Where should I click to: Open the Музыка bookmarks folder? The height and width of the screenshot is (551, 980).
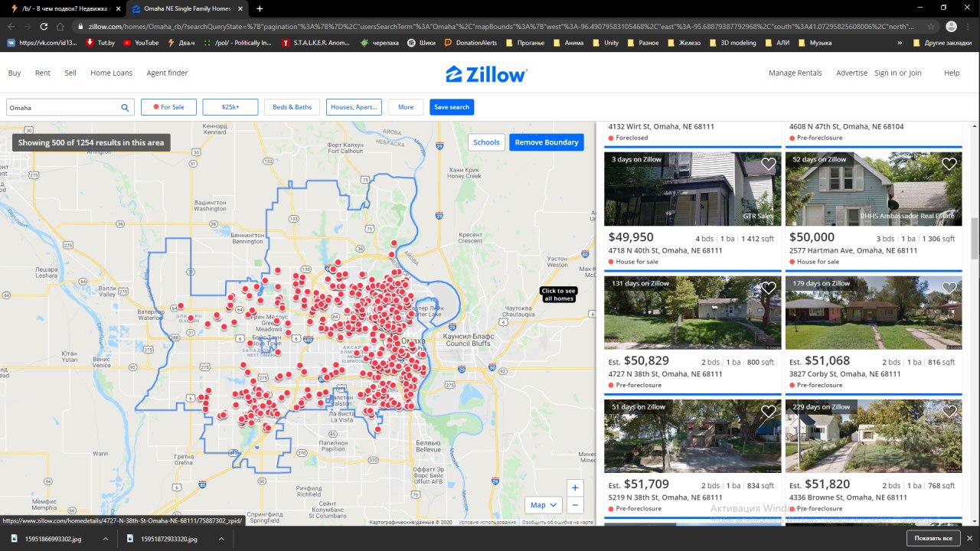[x=815, y=43]
